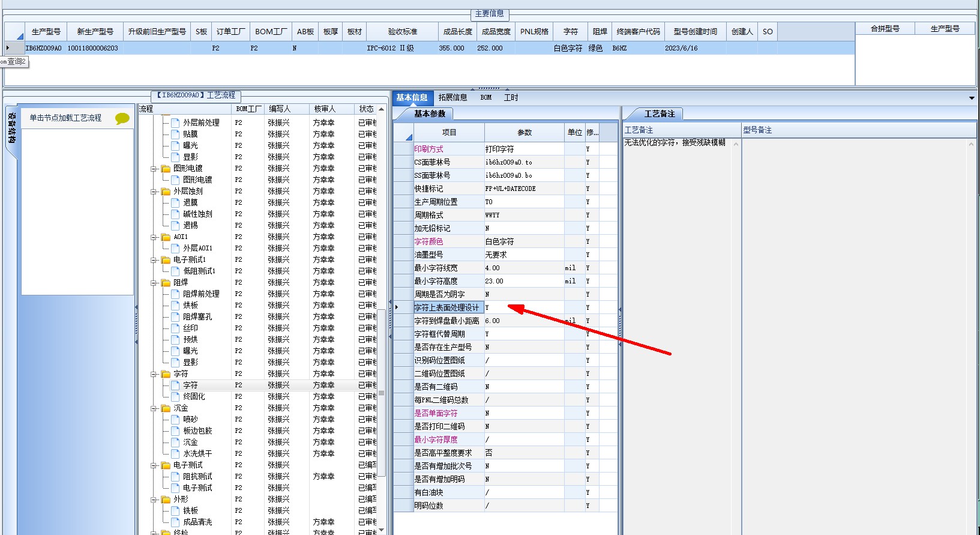Click the 快捷标记 value FP+UL+DATECODE
Viewport: 980px width, 535px height.
tap(511, 189)
